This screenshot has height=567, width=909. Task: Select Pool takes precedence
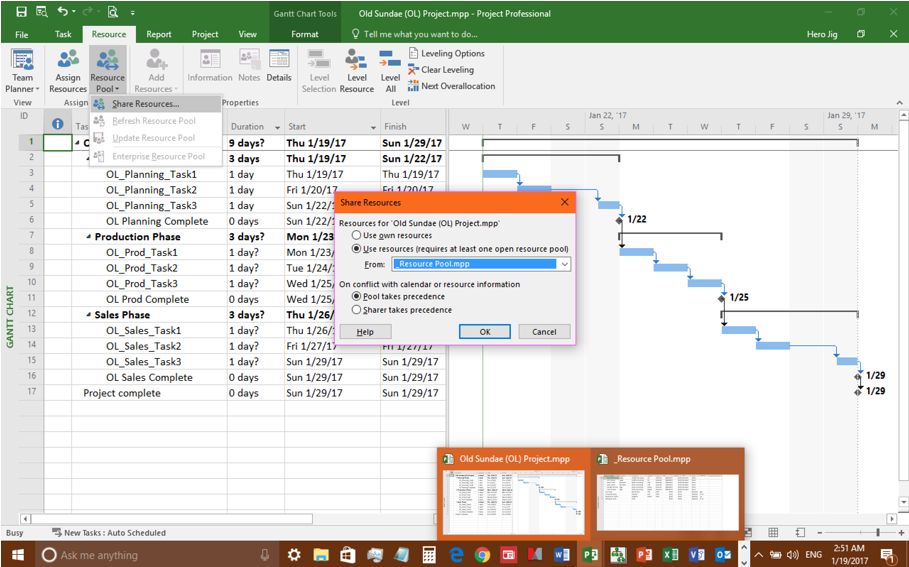[357, 296]
